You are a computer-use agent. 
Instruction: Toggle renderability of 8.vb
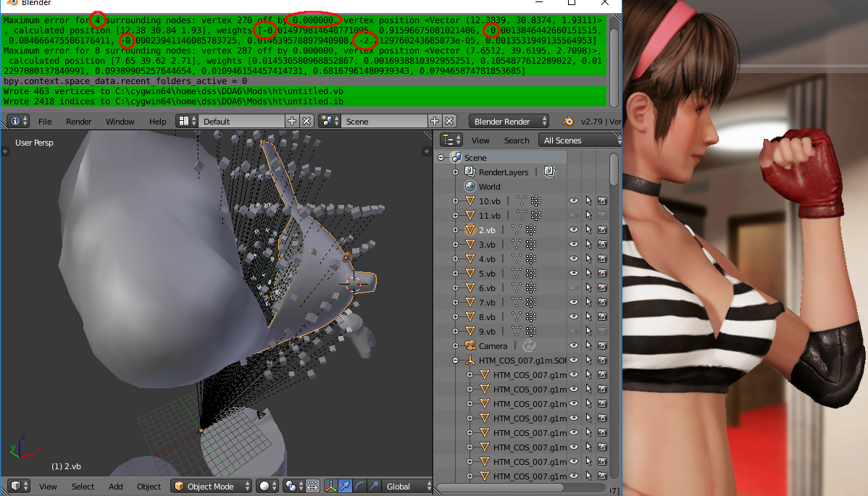[602, 317]
